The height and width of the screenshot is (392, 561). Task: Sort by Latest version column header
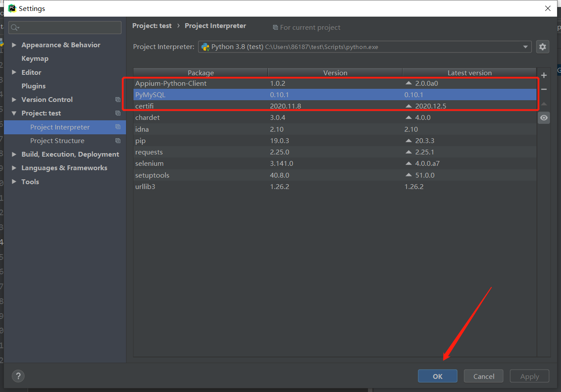click(x=470, y=73)
